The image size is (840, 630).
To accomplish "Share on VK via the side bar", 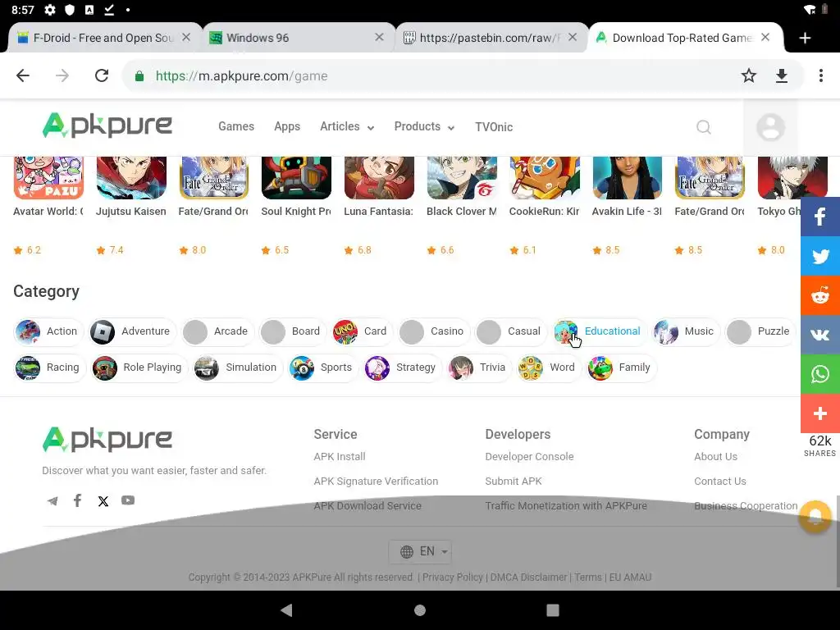I will (x=820, y=335).
